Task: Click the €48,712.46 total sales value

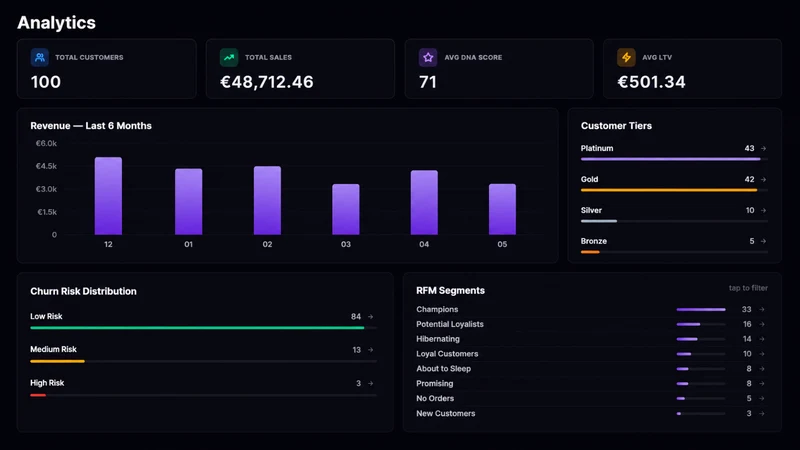Action: (x=266, y=82)
